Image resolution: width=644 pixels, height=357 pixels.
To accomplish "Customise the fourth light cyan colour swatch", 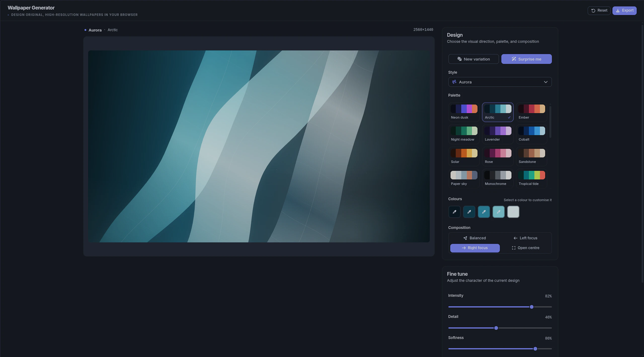I will click(498, 212).
